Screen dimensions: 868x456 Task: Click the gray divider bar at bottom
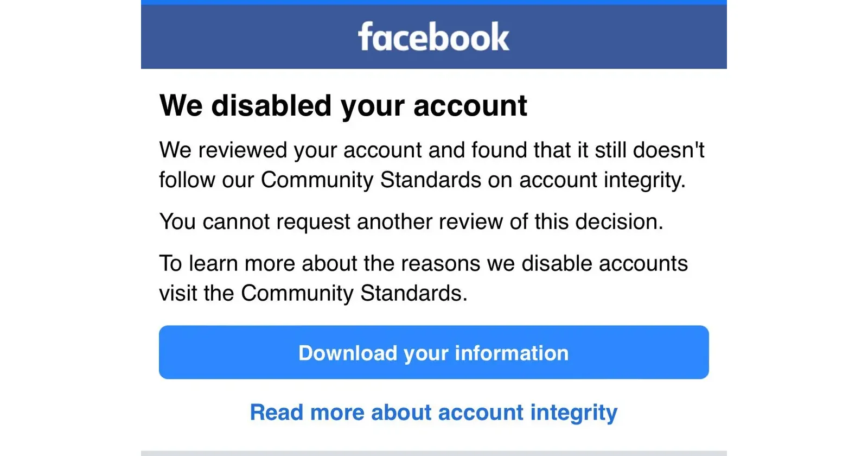(433, 453)
